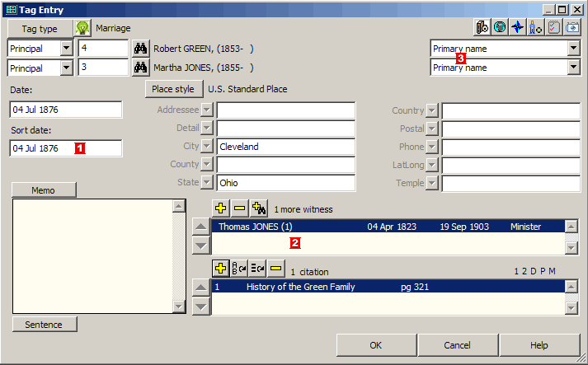This screenshot has width=588, height=365.
Task: Click memo box scroll-up arrow
Action: click(178, 206)
